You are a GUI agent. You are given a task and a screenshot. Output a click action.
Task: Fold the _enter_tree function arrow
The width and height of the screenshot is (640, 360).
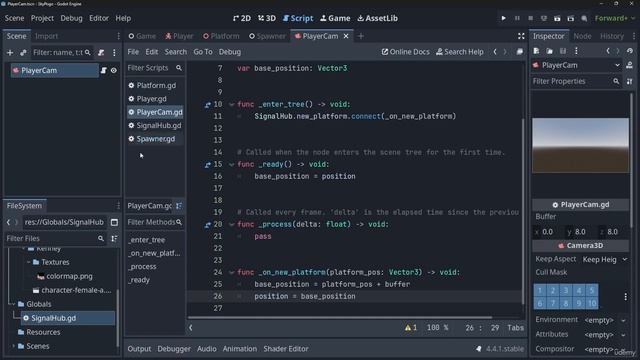[x=232, y=104]
